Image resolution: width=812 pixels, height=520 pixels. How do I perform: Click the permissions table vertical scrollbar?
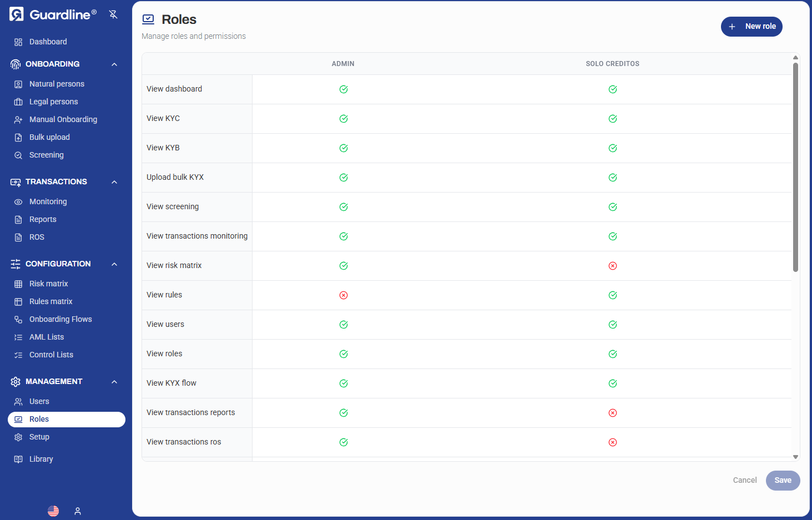(795, 166)
